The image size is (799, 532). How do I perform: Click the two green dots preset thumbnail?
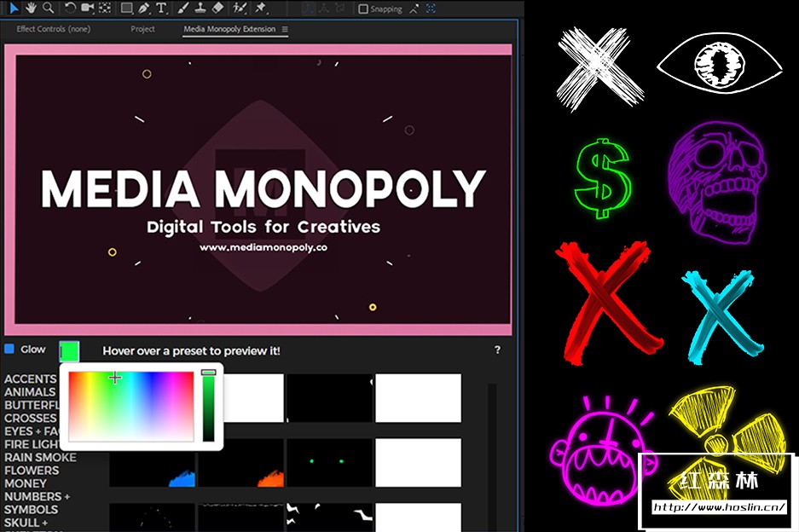pos(330,462)
